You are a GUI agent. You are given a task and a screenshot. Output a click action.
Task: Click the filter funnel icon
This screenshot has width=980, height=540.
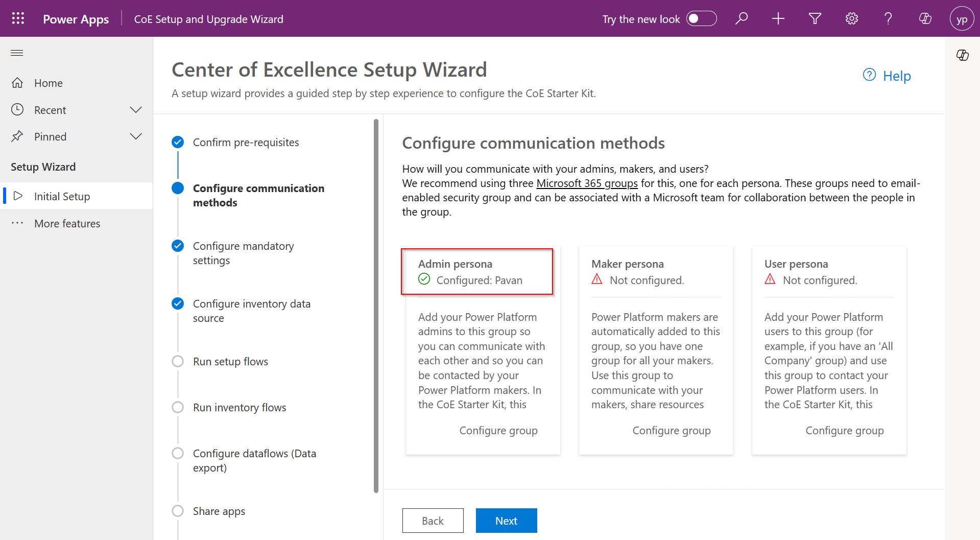coord(815,18)
